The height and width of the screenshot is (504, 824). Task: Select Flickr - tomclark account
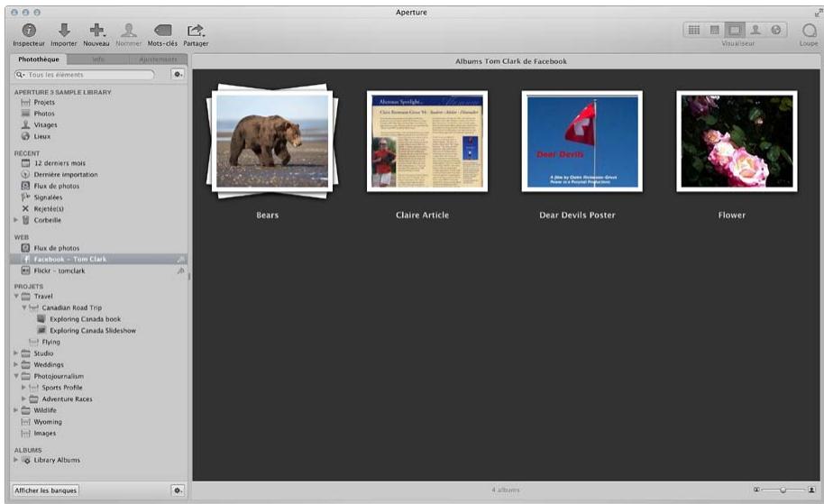(x=59, y=271)
